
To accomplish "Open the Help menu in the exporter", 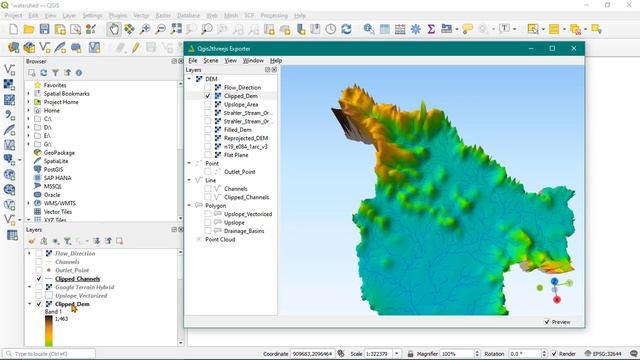I will (276, 60).
